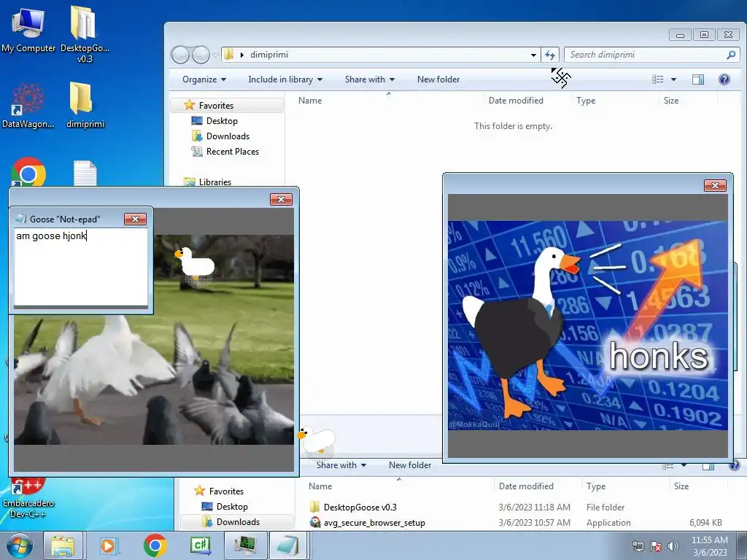Select Favorites in the lower Explorer window
747x560 pixels.
pos(226,491)
